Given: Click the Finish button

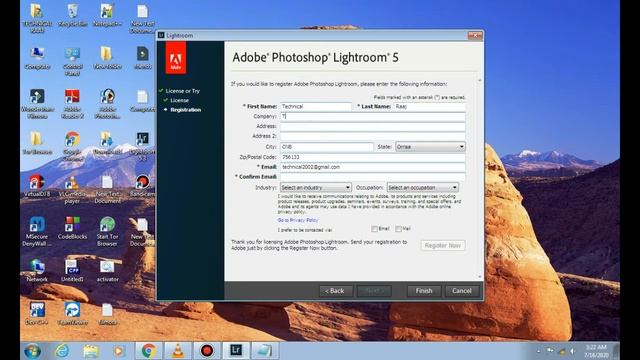Looking at the screenshot, I should [x=424, y=291].
